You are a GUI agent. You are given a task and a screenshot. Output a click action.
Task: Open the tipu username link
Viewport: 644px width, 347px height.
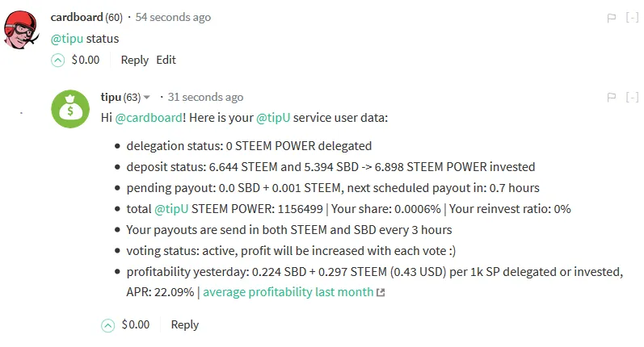[x=111, y=97]
